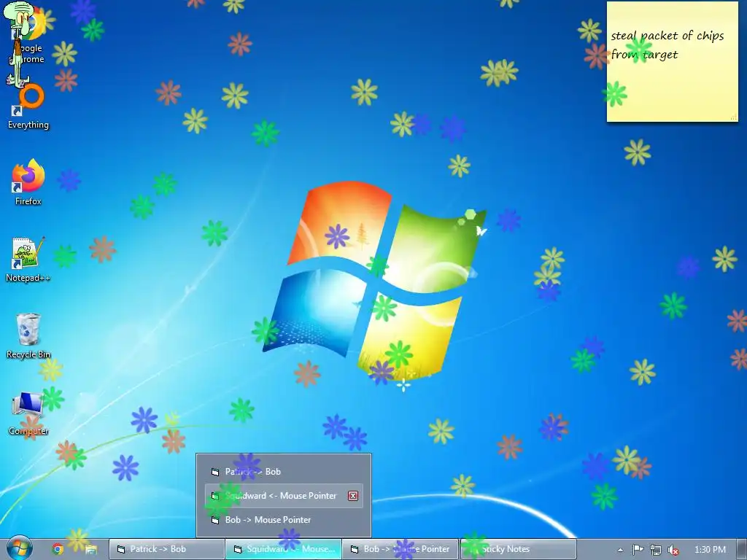Viewport: 747px width, 560px height.
Task: Open the Recycle Bin desktop icon
Action: 28,335
